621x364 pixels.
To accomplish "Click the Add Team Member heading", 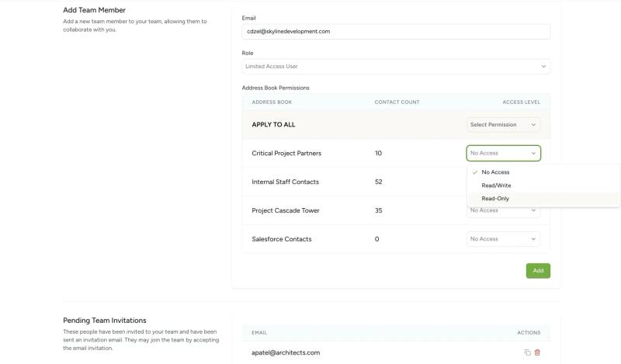I will [x=94, y=10].
